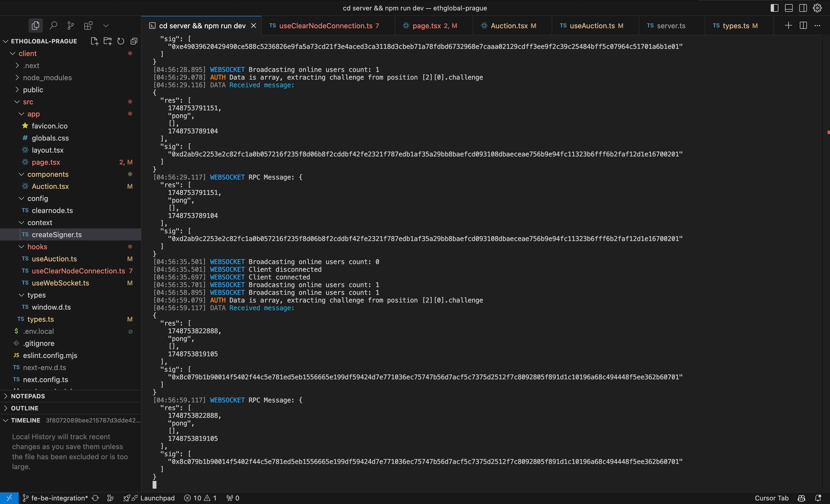Expand the OUTLINE section
Viewport: 830px width, 504px height.
coord(70,408)
